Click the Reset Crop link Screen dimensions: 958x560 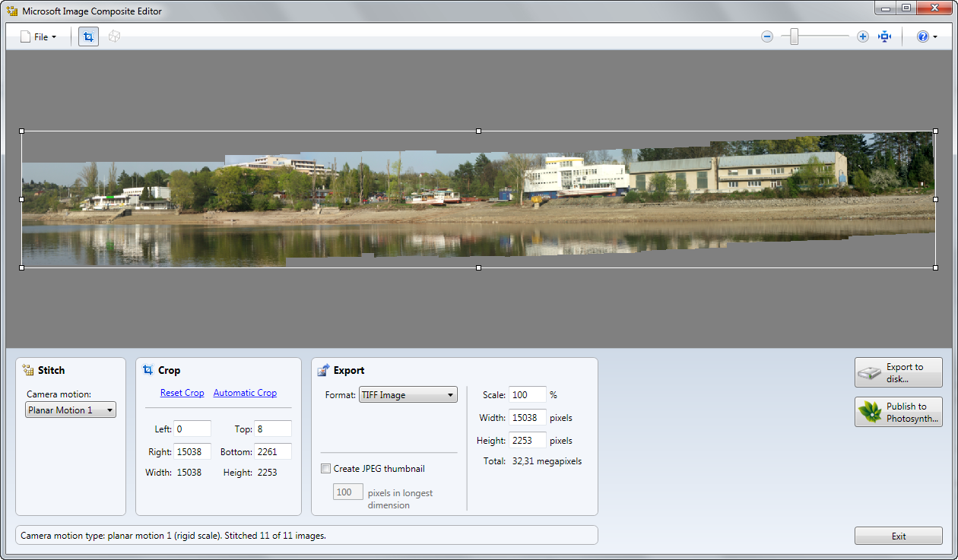pyautogui.click(x=182, y=393)
